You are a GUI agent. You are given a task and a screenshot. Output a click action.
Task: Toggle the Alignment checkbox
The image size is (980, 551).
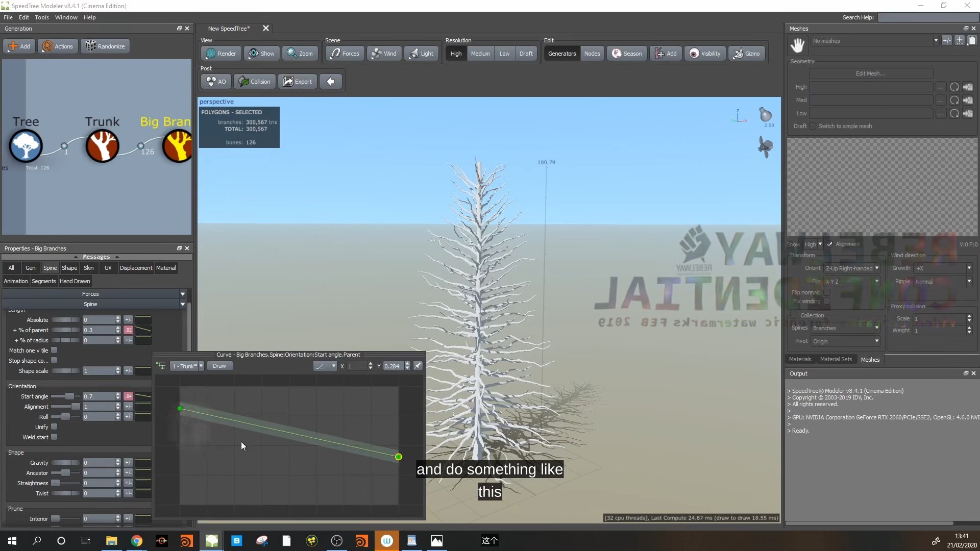click(829, 244)
